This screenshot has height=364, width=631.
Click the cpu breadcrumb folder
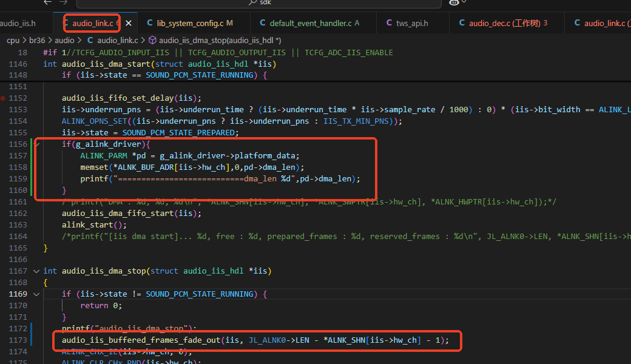click(x=13, y=41)
